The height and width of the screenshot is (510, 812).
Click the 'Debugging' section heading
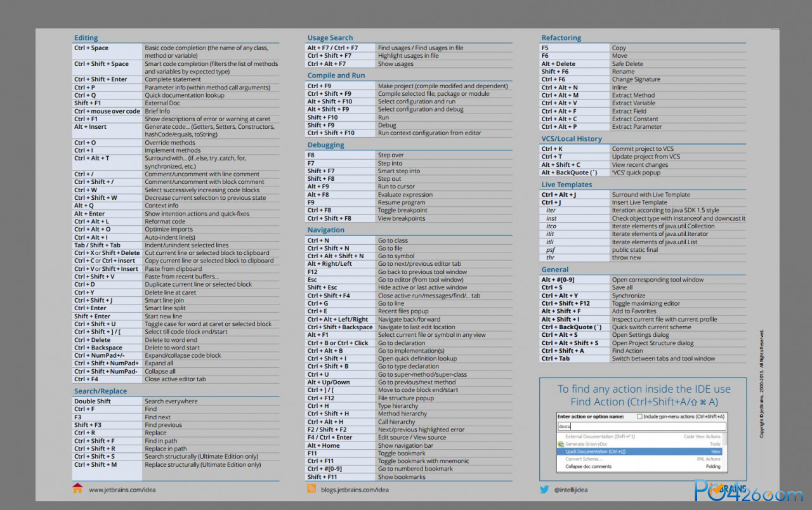tap(325, 145)
